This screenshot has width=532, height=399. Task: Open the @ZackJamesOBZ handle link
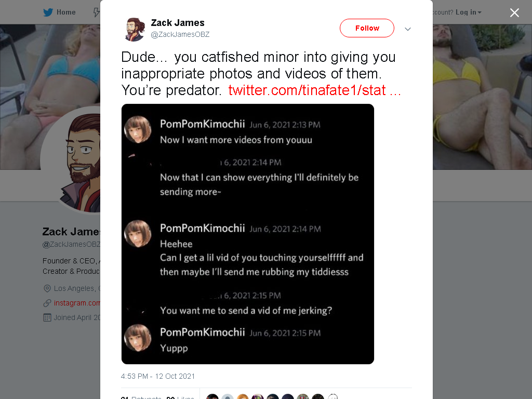click(x=180, y=35)
